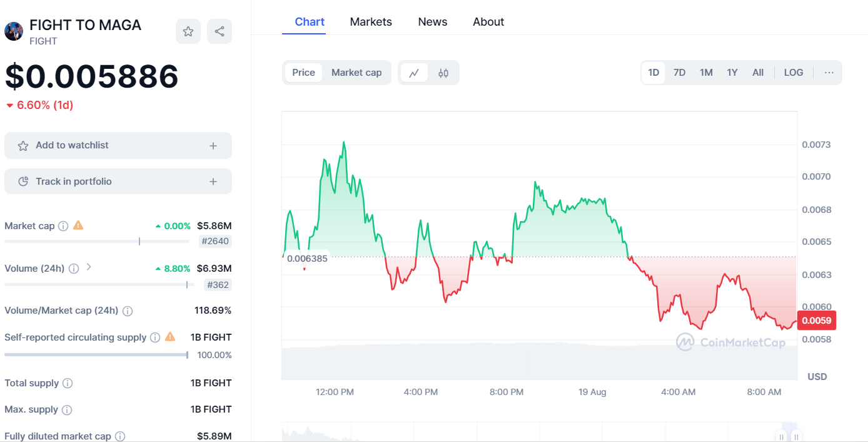Show info about Fully diluted market cap

point(120,436)
